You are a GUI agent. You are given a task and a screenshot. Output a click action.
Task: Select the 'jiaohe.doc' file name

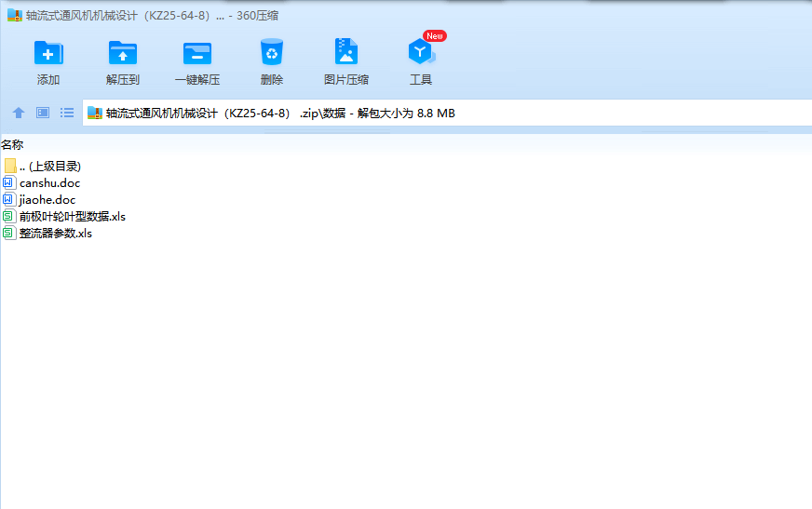[47, 200]
